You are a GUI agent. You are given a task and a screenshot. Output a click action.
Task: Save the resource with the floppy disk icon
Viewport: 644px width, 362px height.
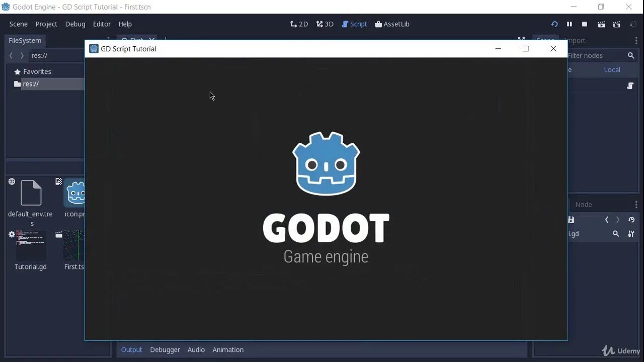pos(571,220)
